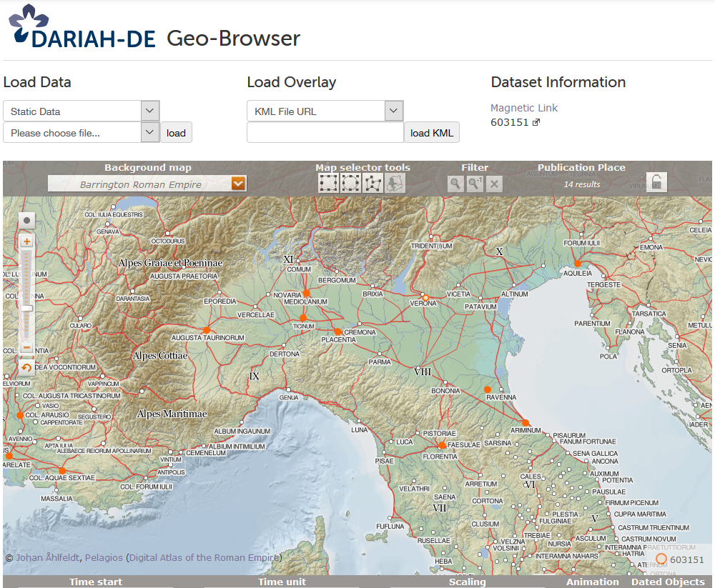Click the orange marker at Col. Arausio
The height and width of the screenshot is (588, 715).
20,415
